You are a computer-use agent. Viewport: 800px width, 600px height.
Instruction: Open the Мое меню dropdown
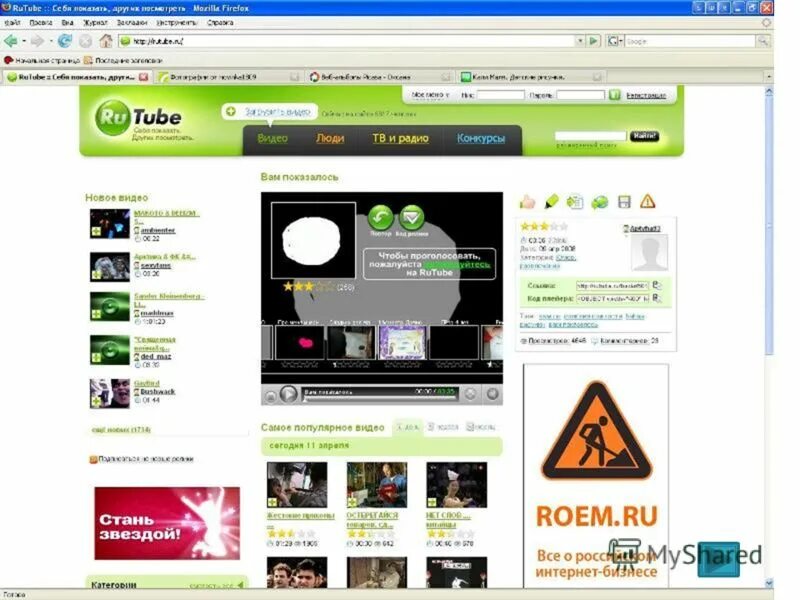point(430,95)
